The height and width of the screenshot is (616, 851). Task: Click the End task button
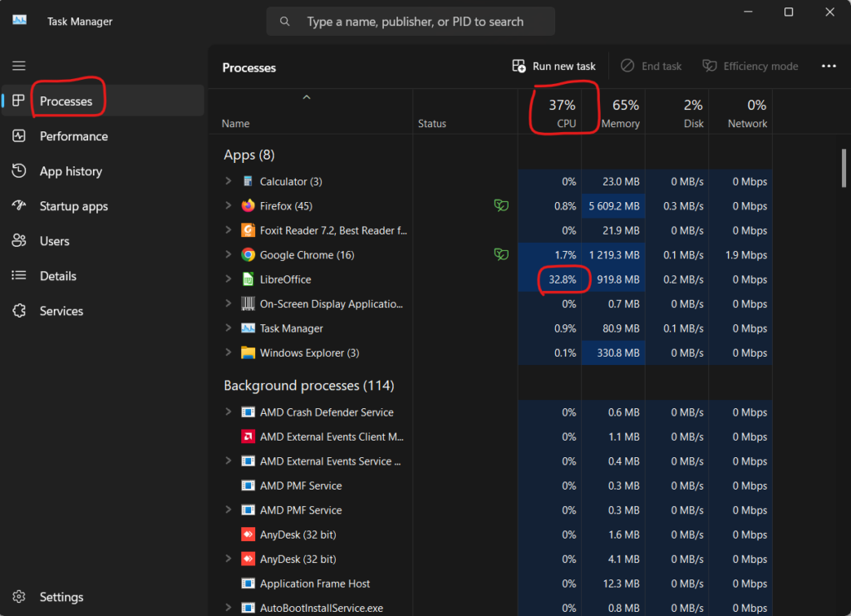(651, 67)
